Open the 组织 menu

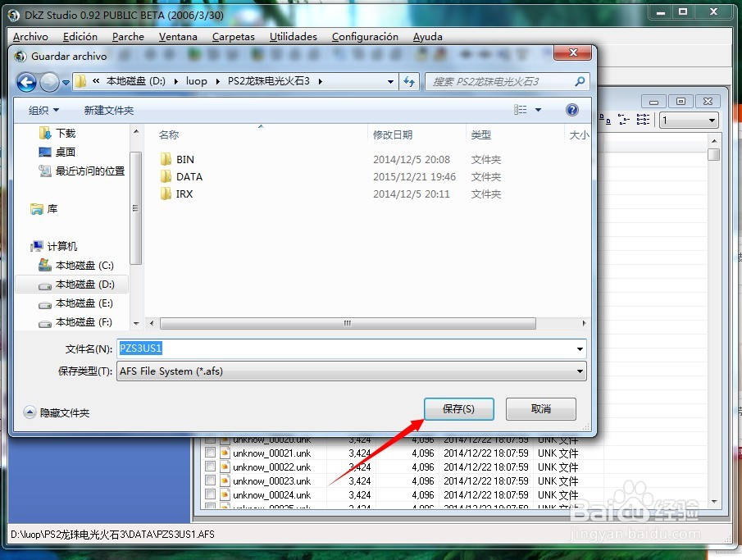[x=43, y=111]
